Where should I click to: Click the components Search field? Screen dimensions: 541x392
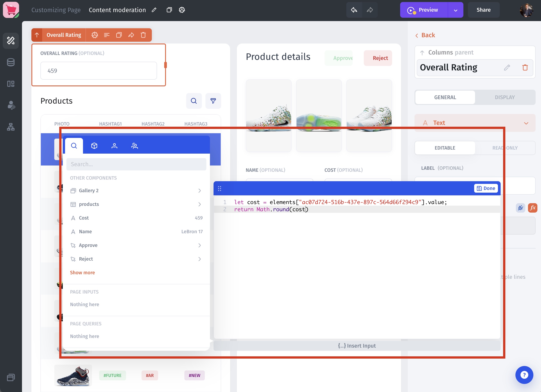[136, 164]
